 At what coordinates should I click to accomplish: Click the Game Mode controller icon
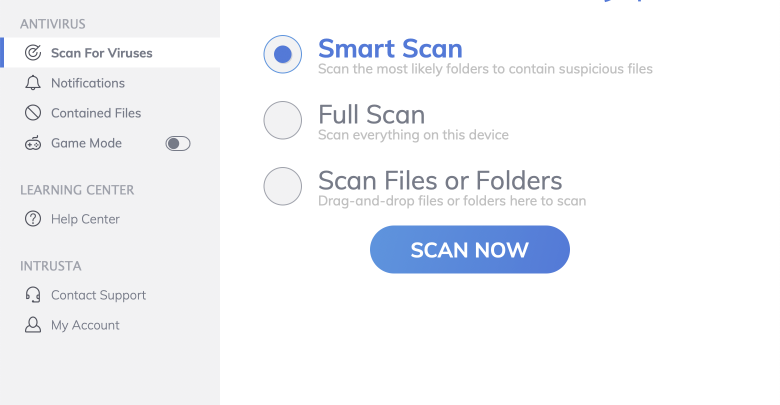click(33, 143)
